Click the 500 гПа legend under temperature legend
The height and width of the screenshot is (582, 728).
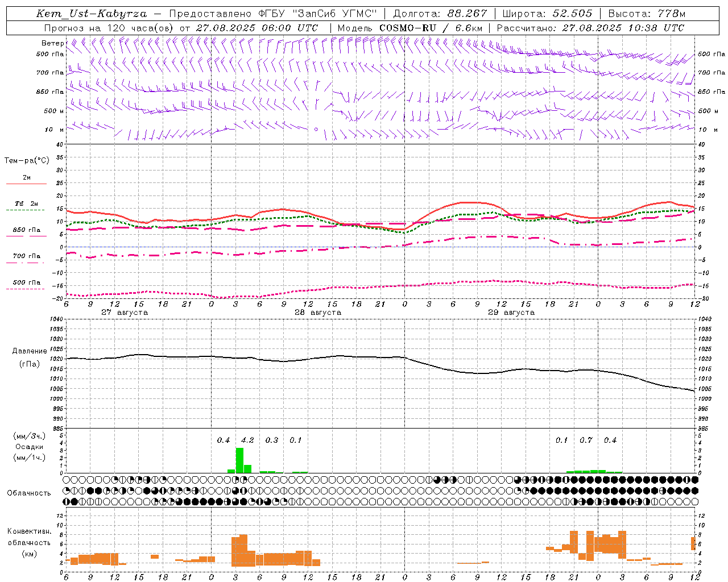tap(26, 282)
